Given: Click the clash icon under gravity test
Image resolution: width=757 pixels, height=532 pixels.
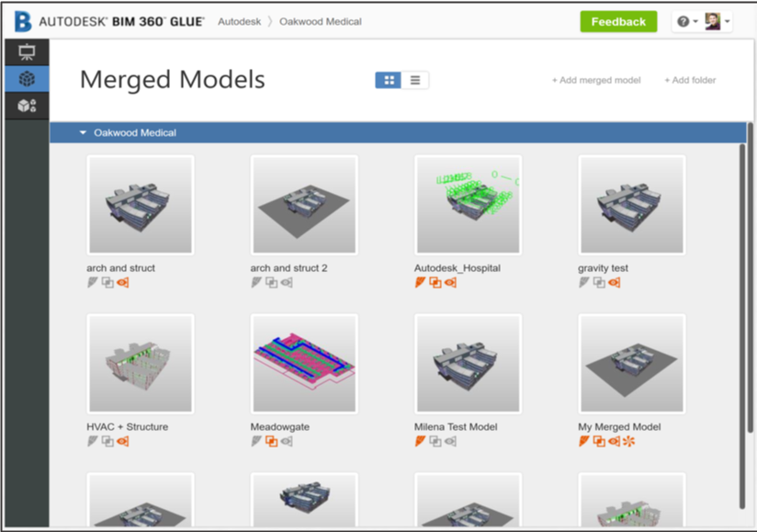Looking at the screenshot, I should 599,282.
